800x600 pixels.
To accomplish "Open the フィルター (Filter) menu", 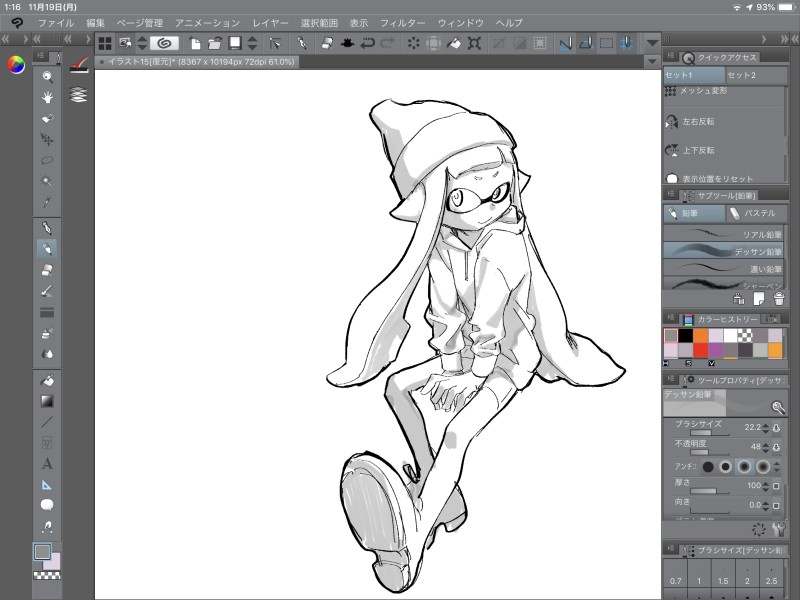I will click(402, 22).
